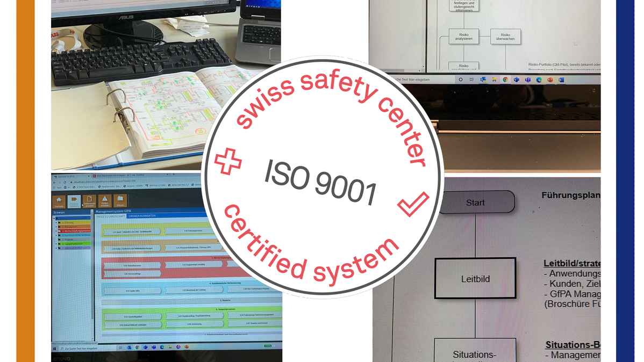644x362 pixels.
Task: Click the Startseite home icon in QM-Pilot
Action: tap(59, 201)
